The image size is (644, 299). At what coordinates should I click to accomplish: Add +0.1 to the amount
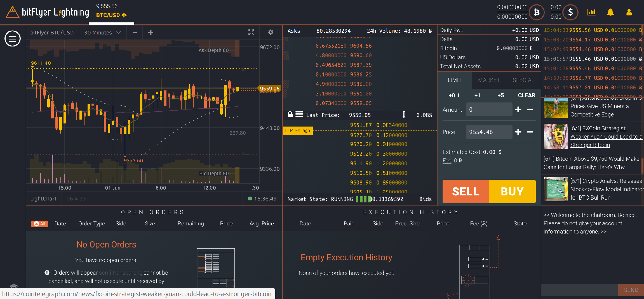pyautogui.click(x=454, y=95)
